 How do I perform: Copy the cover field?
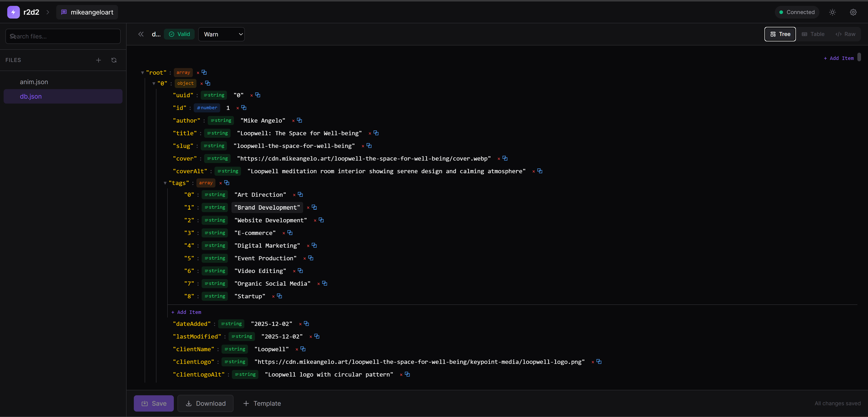pos(505,158)
